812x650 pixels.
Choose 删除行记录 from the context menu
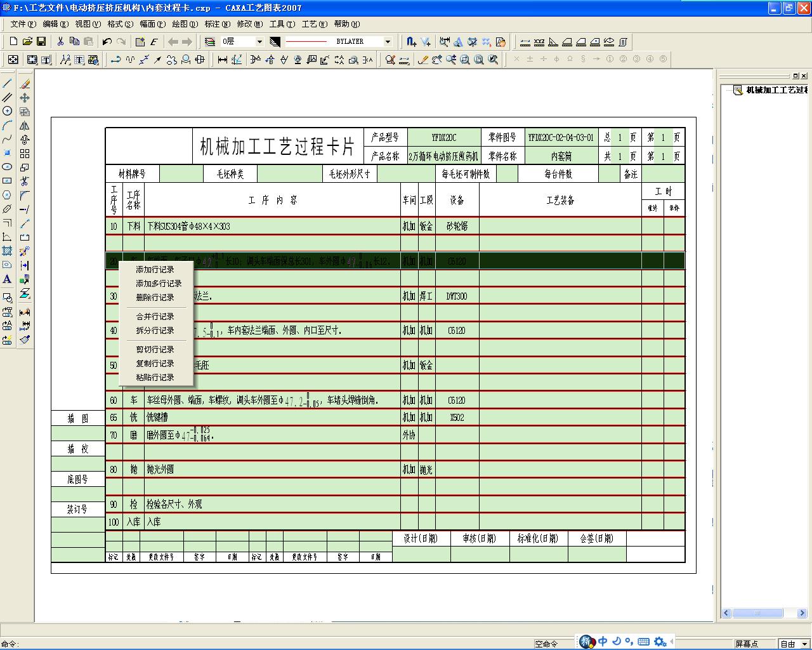[x=155, y=298]
